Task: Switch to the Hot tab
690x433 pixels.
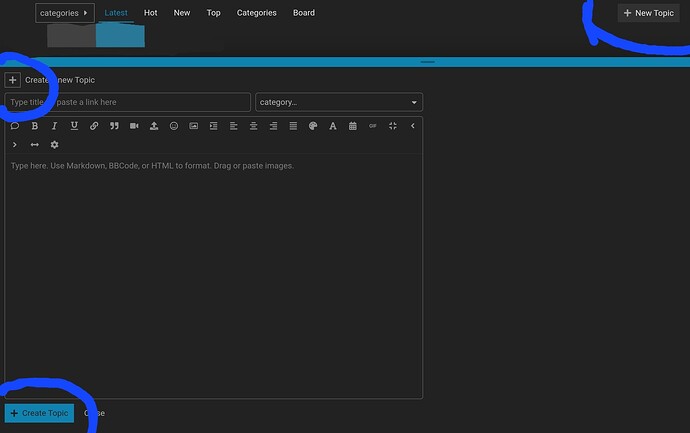Action: coord(150,13)
